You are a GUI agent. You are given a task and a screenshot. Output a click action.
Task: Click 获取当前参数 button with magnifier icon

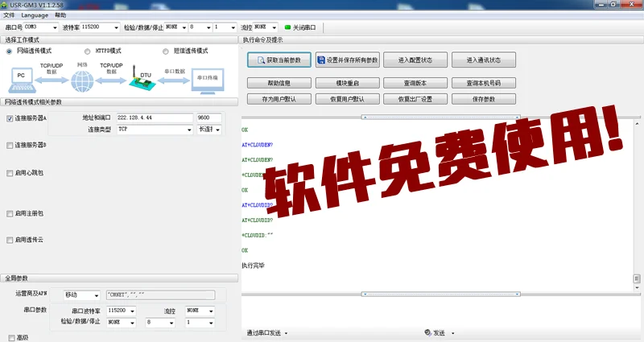coord(279,60)
